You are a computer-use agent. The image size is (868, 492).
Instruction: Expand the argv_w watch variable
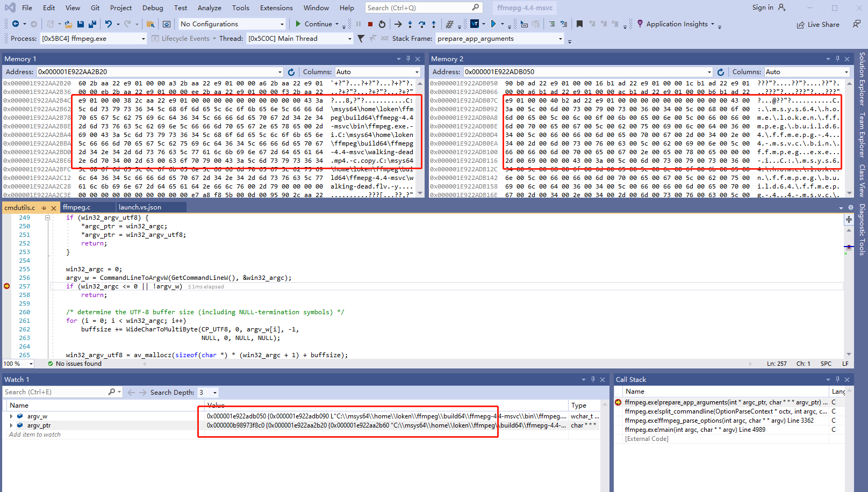click(x=11, y=416)
